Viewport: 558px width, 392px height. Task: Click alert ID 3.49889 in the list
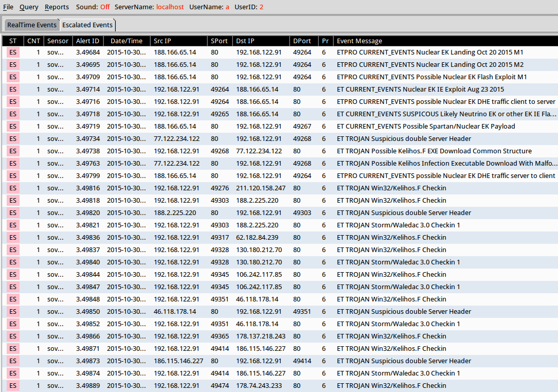pos(87,386)
